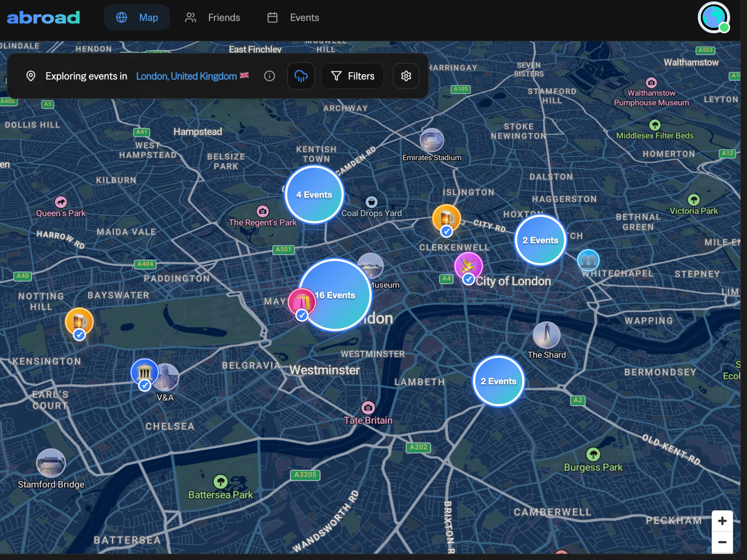Select the Map tab
Image resolution: width=747 pixels, height=560 pixels.
point(137,18)
